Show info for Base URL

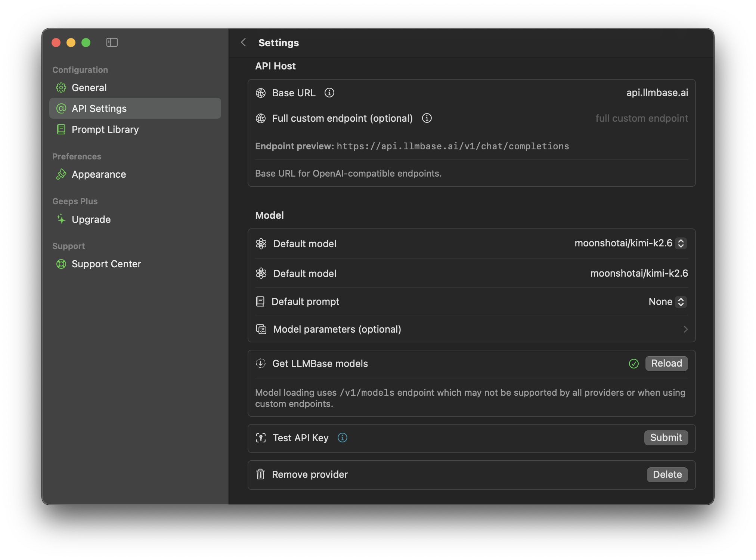pyautogui.click(x=329, y=93)
